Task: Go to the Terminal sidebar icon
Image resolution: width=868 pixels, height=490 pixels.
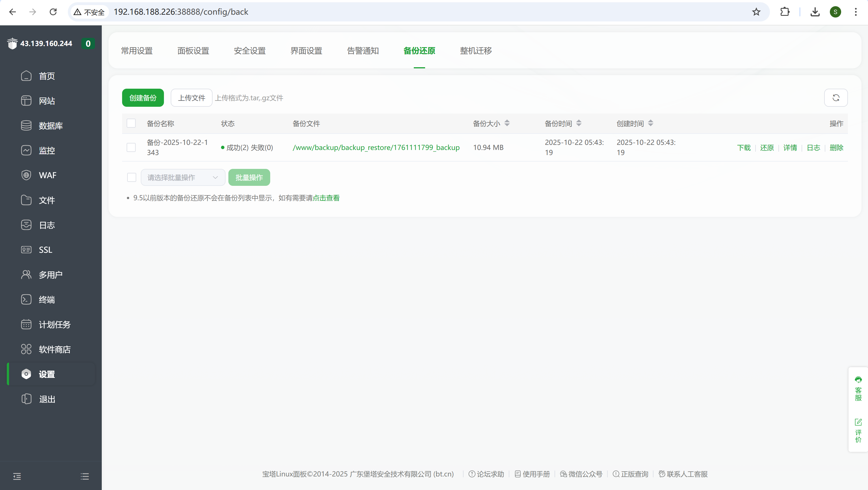Action: point(26,299)
